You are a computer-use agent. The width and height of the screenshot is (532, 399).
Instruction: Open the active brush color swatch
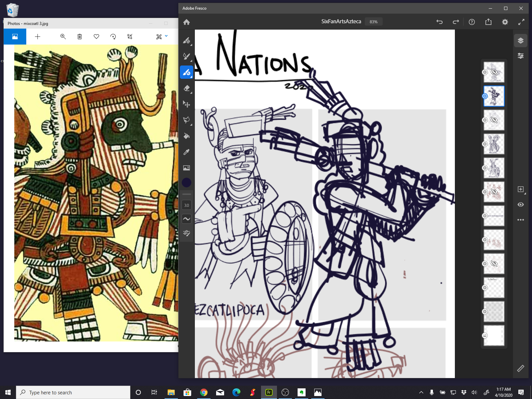point(187,183)
